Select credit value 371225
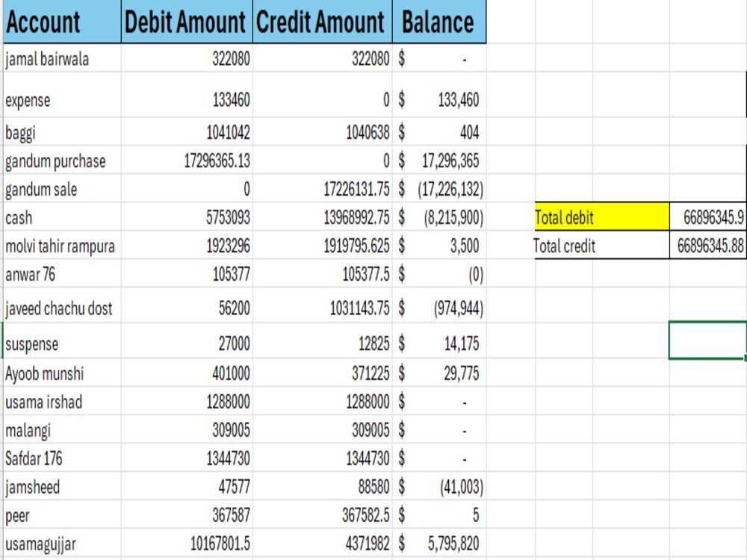Viewport: 747px width, 560px height. point(323,373)
